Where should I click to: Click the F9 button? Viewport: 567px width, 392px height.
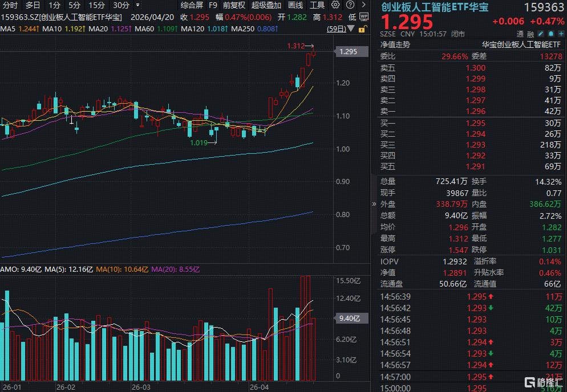(x=213, y=5)
